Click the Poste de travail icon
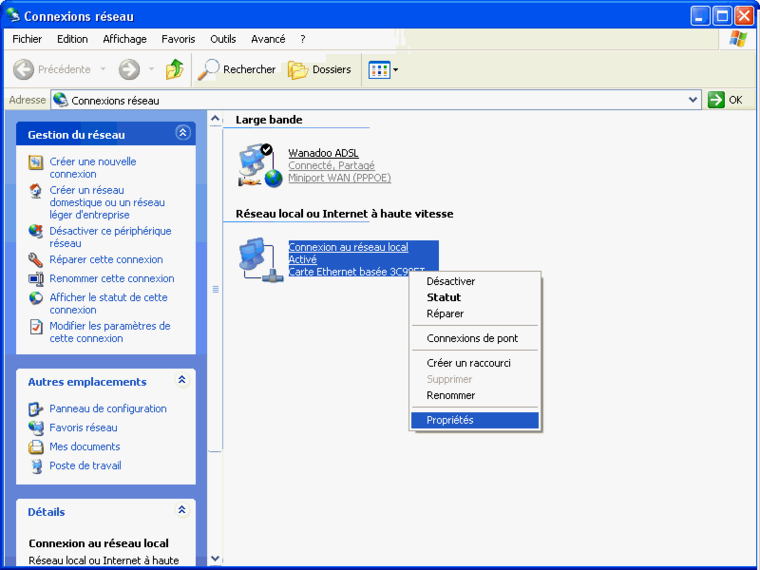760x570 pixels. [36, 466]
